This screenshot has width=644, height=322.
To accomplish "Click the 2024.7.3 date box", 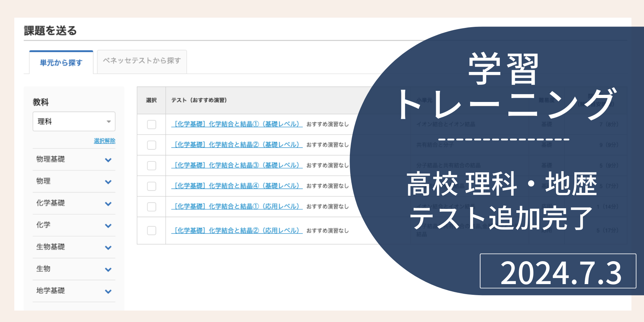I will (558, 271).
